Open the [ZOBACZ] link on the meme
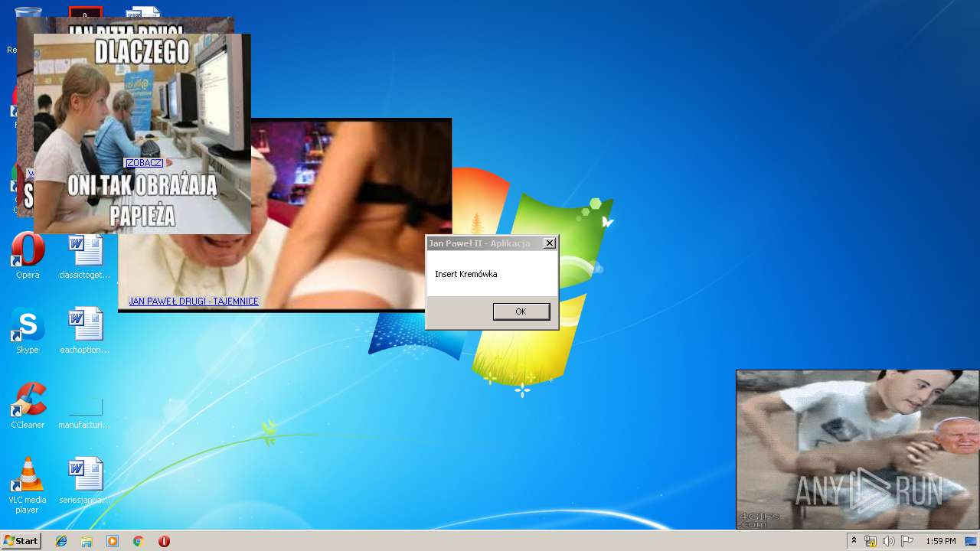 click(144, 163)
